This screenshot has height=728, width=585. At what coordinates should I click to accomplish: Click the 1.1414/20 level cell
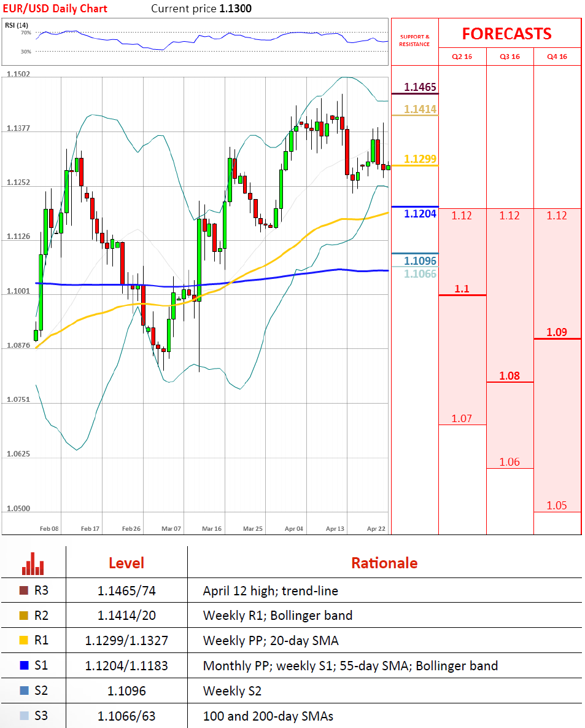point(126,616)
